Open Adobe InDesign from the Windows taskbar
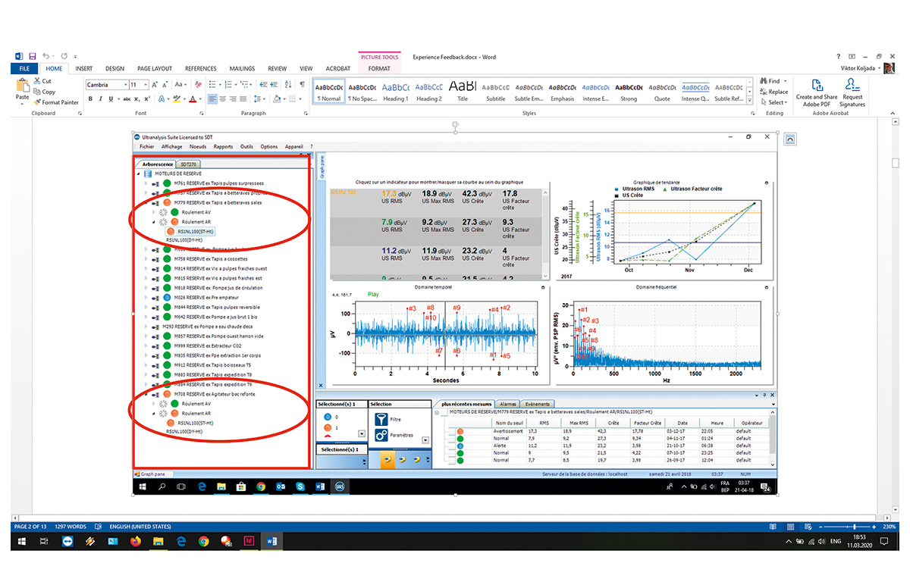The height and width of the screenshot is (588, 910). click(x=248, y=541)
